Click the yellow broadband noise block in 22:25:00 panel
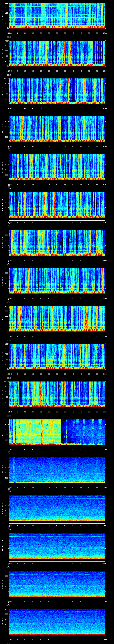This screenshot has height=644, width=114. click(38, 430)
